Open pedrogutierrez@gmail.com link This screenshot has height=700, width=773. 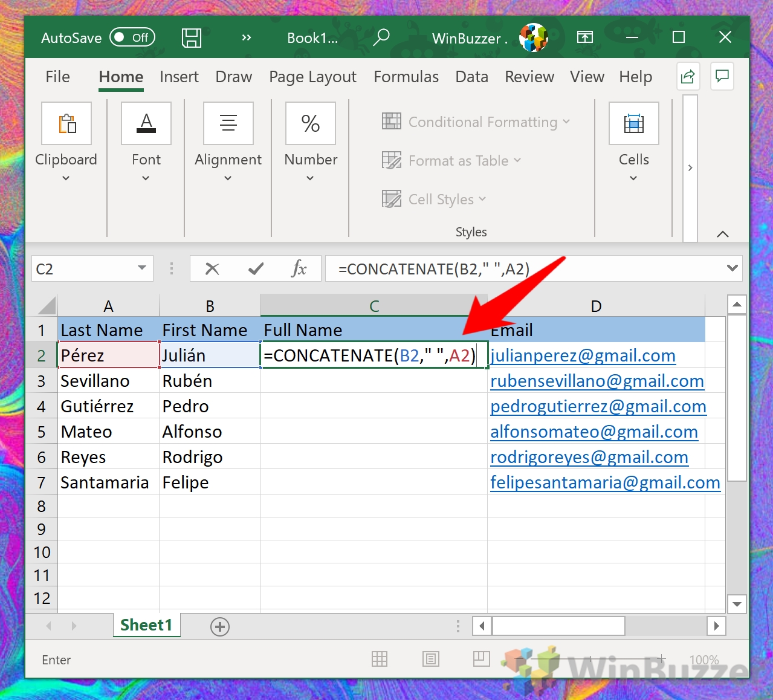pos(598,406)
